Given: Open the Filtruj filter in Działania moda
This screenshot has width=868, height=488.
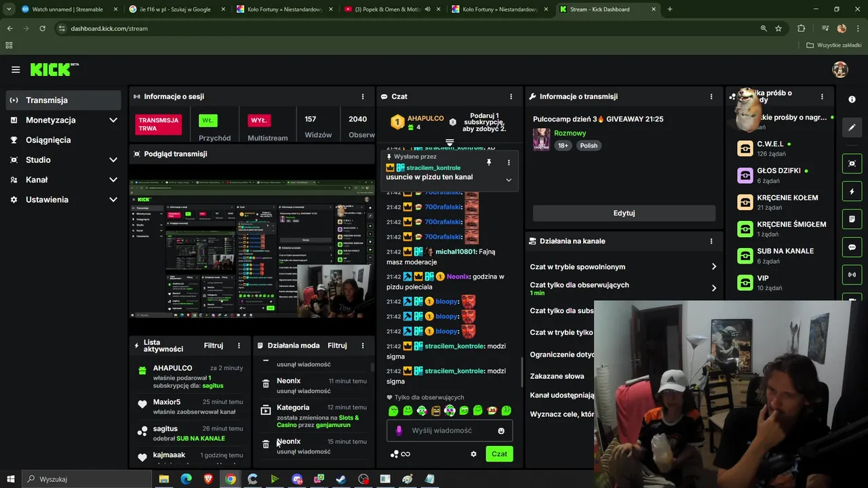Looking at the screenshot, I should pyautogui.click(x=337, y=345).
